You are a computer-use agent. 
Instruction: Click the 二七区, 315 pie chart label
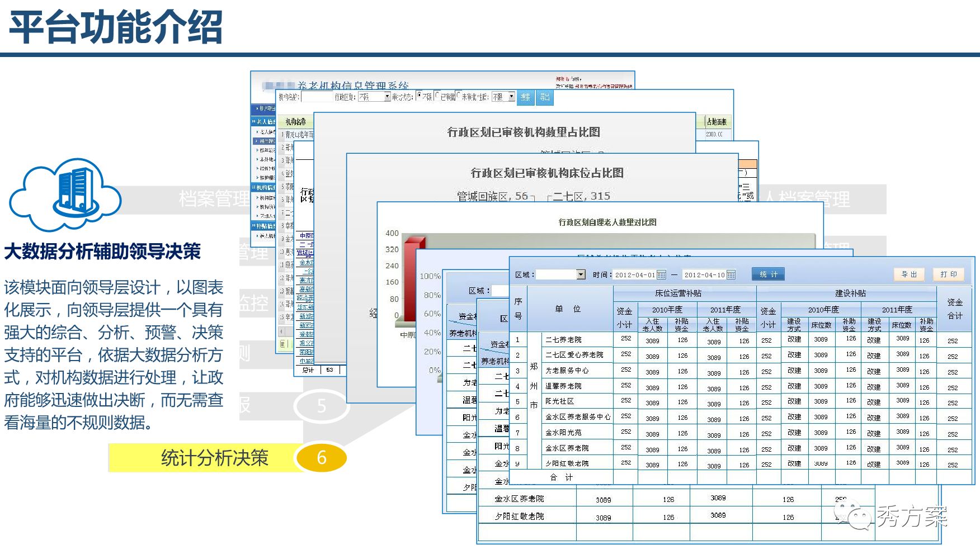581,196
